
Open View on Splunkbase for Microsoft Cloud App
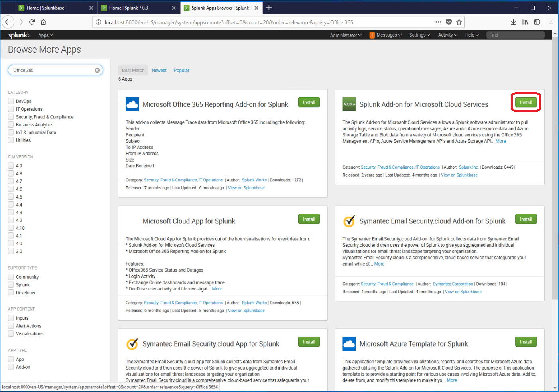tap(246, 310)
